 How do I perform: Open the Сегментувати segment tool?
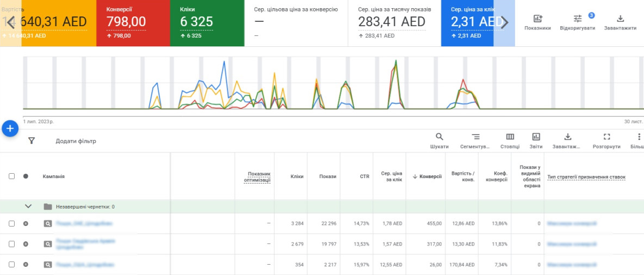475,137
